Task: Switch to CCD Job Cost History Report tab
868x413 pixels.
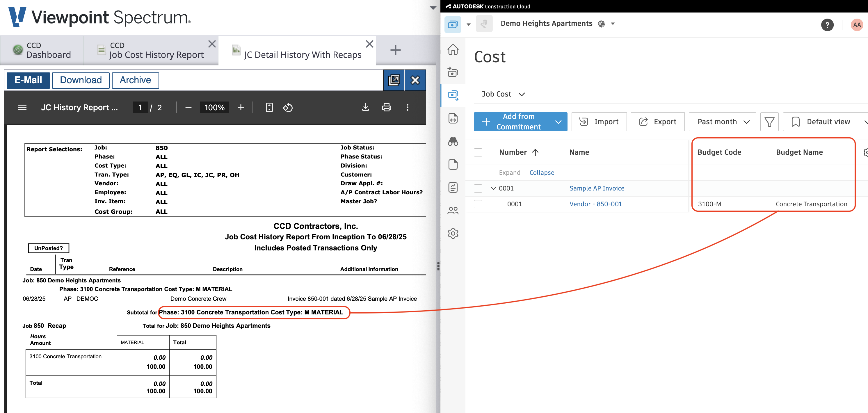Action: [x=151, y=50]
